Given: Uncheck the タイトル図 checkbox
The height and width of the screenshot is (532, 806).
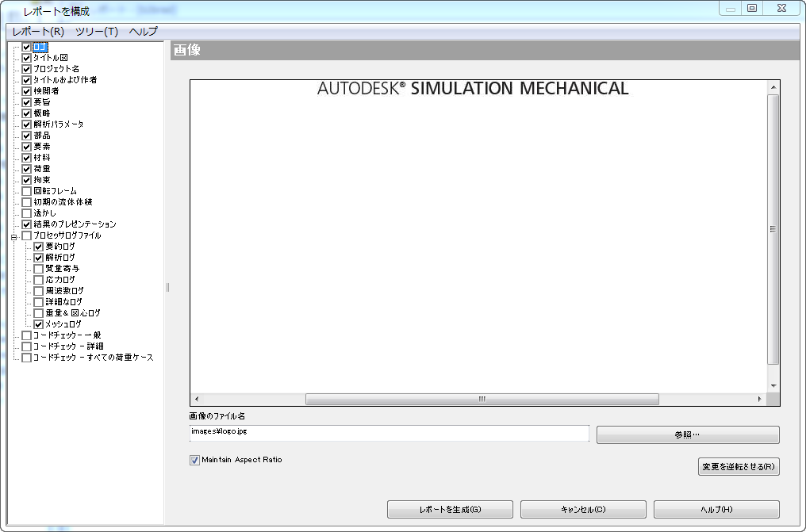Looking at the screenshot, I should [27, 58].
